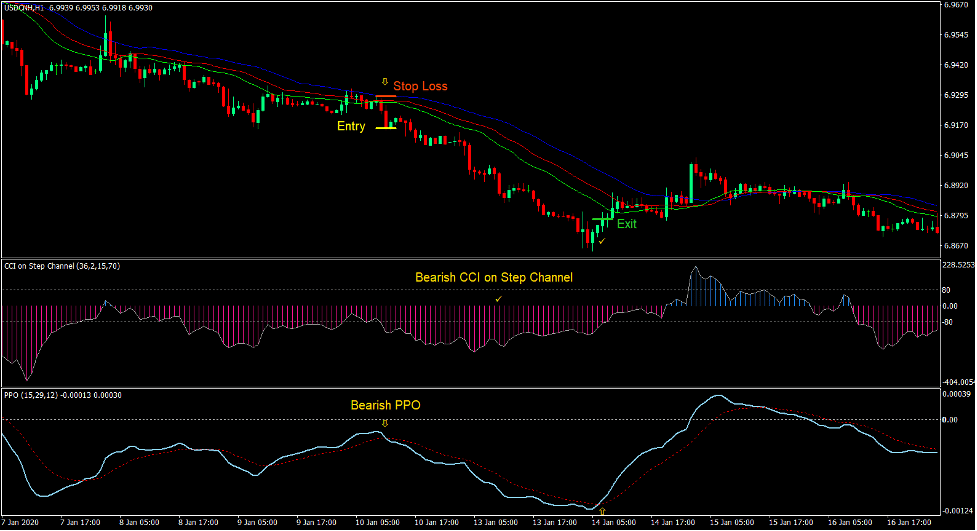977x531 pixels.
Task: Click the 10 Jan 05:00 time axis label
Action: 375,523
